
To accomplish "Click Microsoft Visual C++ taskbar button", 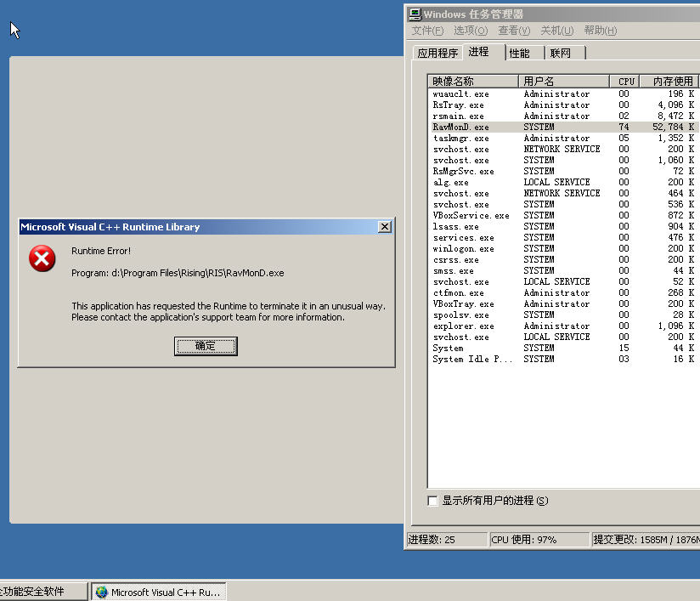I will pos(158,592).
